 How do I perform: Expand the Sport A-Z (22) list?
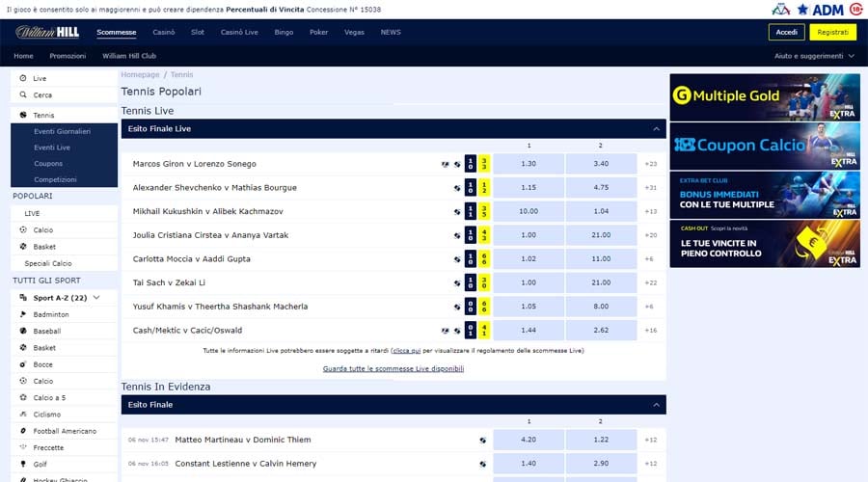tap(96, 298)
